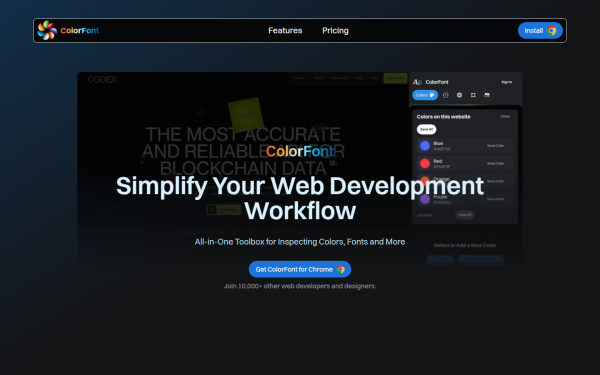This screenshot has width=600, height=375.
Task: Select the Red color swatch
Action: click(x=425, y=163)
